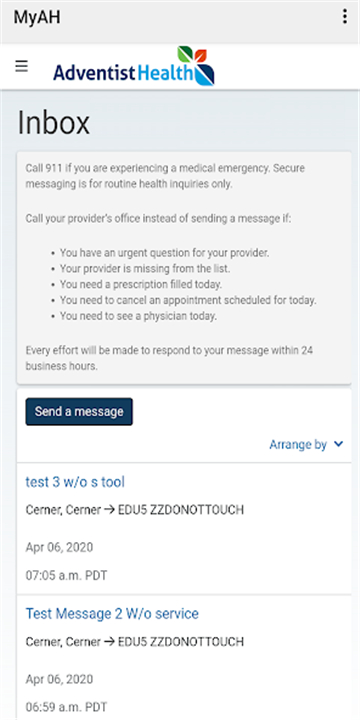Image resolution: width=360 pixels, height=720 pixels.
Task: Tap the Adventist Health leaf logo
Action: (x=196, y=66)
